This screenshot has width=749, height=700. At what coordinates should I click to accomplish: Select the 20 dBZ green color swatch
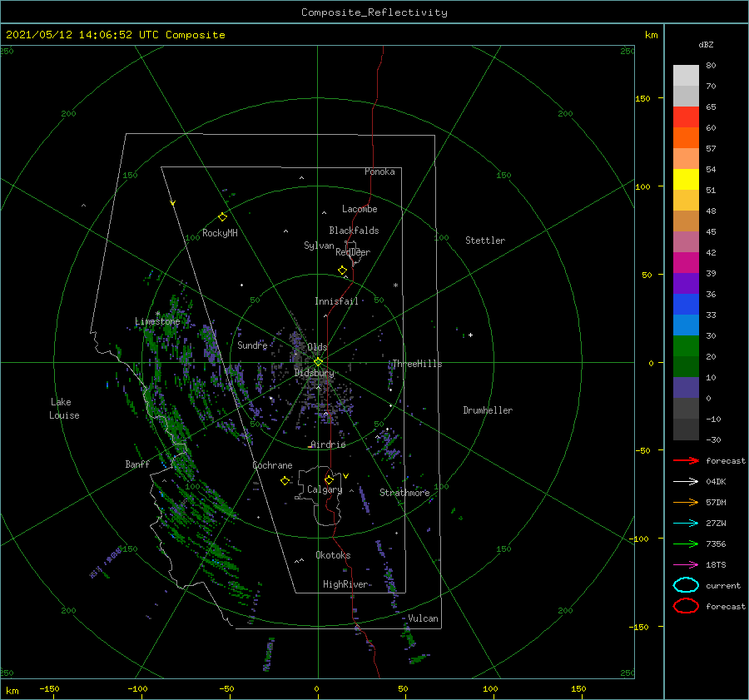pos(686,346)
